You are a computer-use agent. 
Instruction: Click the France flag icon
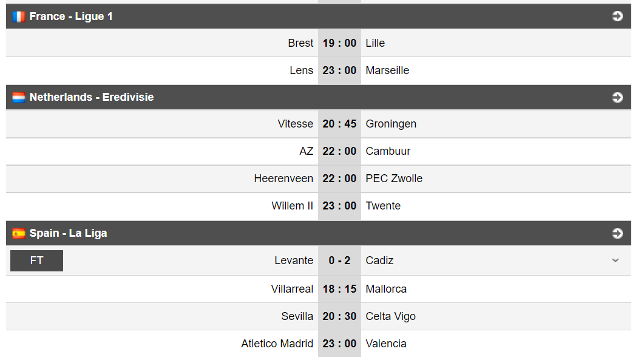click(18, 16)
